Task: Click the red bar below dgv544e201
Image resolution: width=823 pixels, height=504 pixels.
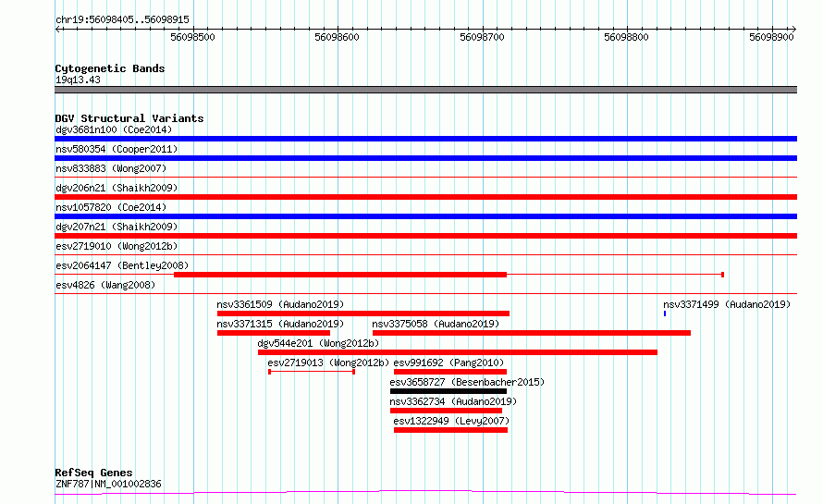Action: coord(458,352)
